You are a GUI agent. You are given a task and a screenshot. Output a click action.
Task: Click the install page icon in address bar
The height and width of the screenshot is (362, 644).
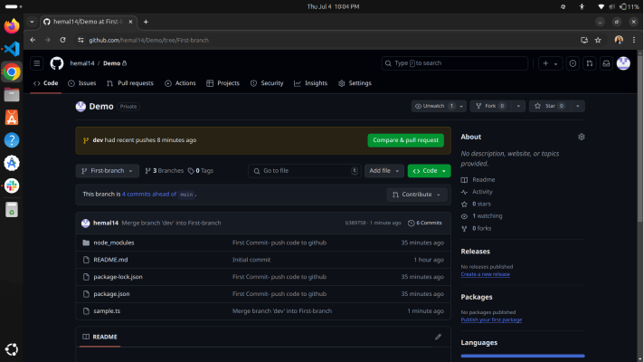[584, 40]
